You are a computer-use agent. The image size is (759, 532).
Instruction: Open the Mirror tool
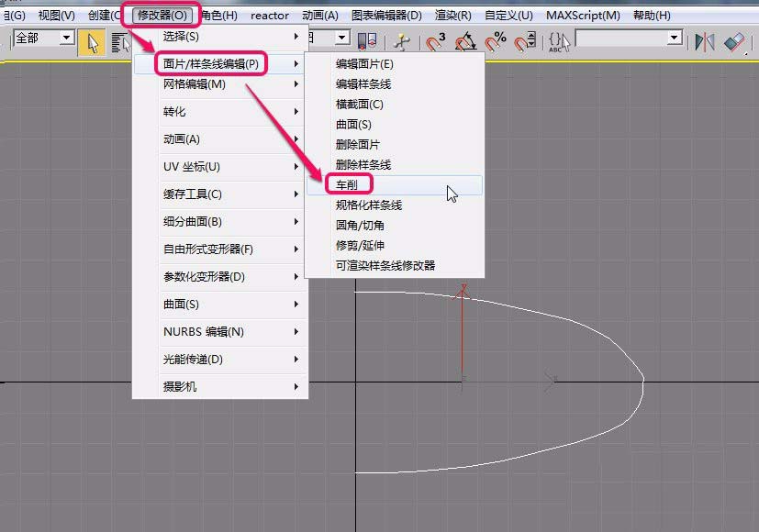(x=704, y=40)
